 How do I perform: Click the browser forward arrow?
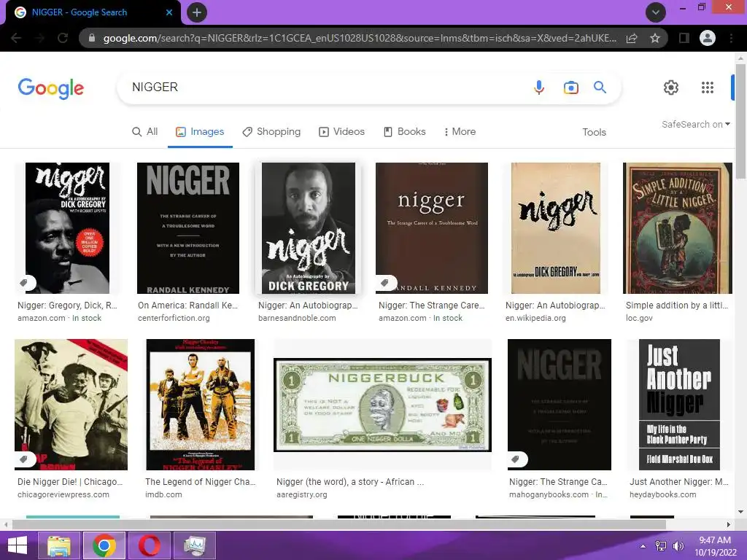[39, 38]
